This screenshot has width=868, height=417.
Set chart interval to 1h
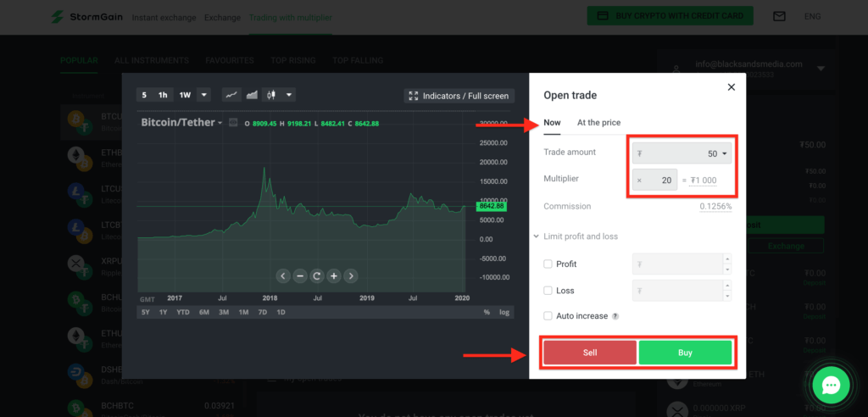click(x=163, y=95)
